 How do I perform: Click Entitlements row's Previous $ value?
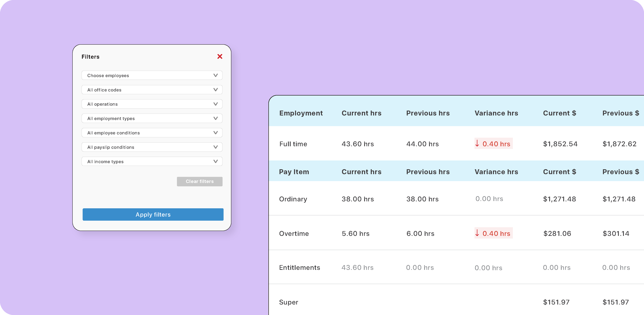[616, 268]
